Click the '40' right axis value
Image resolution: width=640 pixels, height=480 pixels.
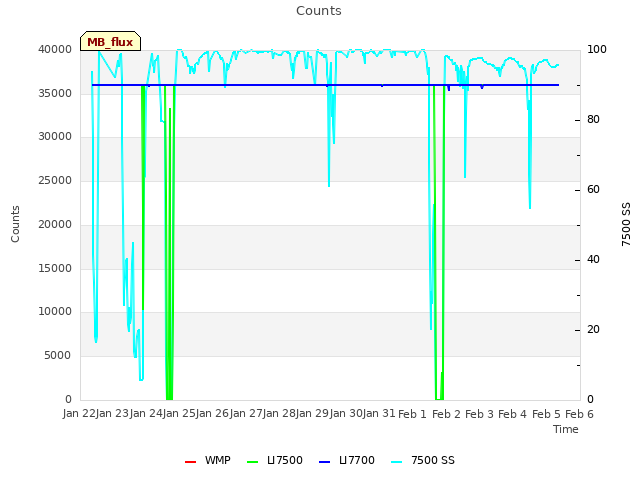593,260
